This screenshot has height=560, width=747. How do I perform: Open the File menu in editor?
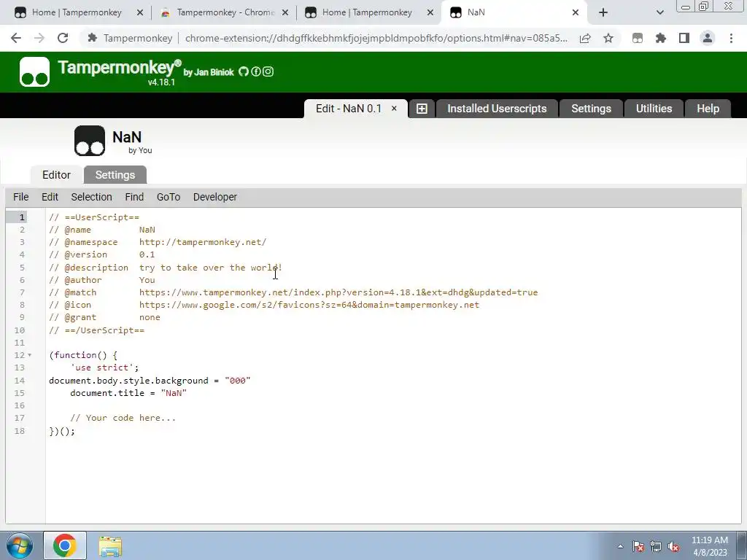(x=21, y=197)
